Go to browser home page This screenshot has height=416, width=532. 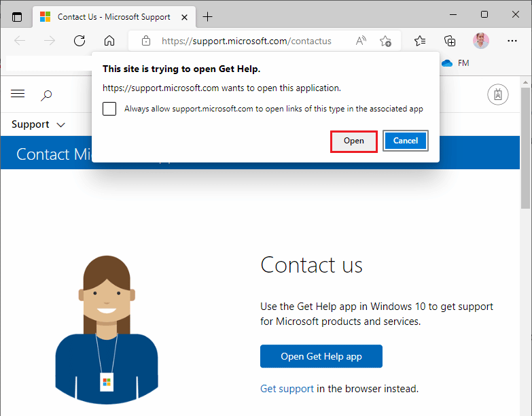109,41
